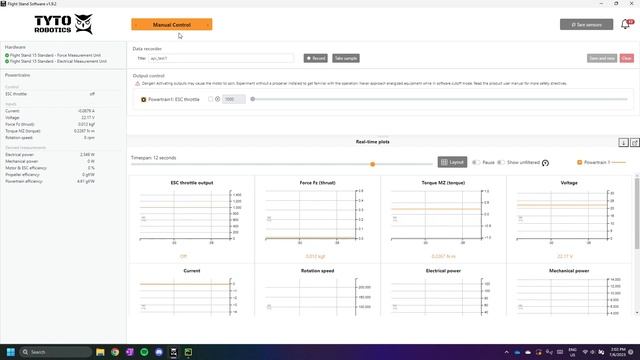The height and width of the screenshot is (360, 640).
Task: Open File Explorer from the taskbar
Action: point(100,352)
